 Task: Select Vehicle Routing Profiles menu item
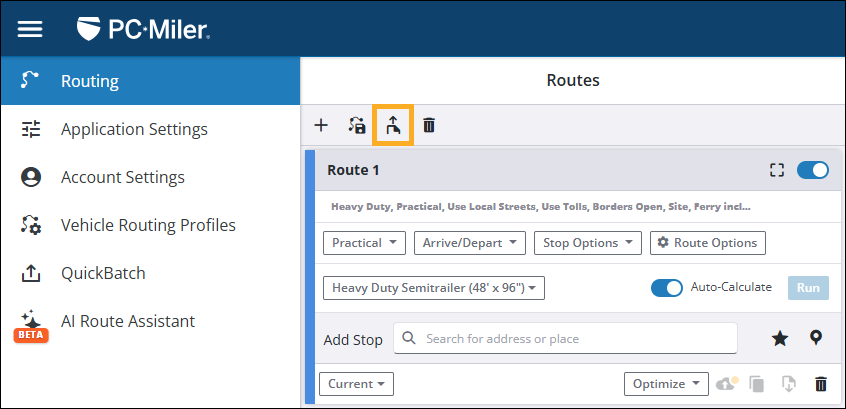click(148, 225)
